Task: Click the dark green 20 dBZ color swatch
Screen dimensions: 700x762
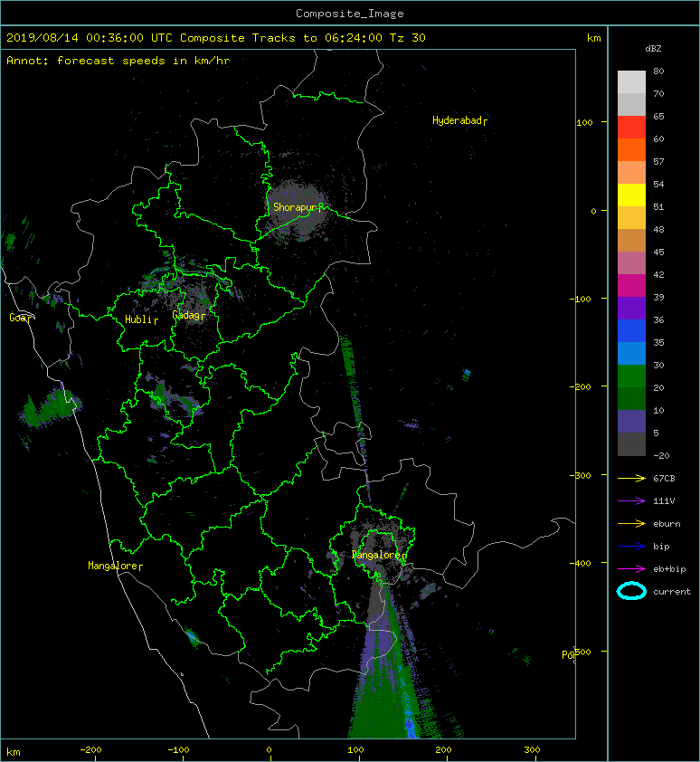Action: pyautogui.click(x=631, y=398)
